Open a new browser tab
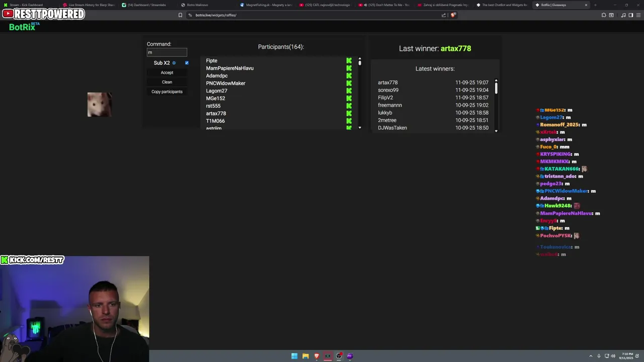Screen dimensions: 644x362 (x=595, y=5)
